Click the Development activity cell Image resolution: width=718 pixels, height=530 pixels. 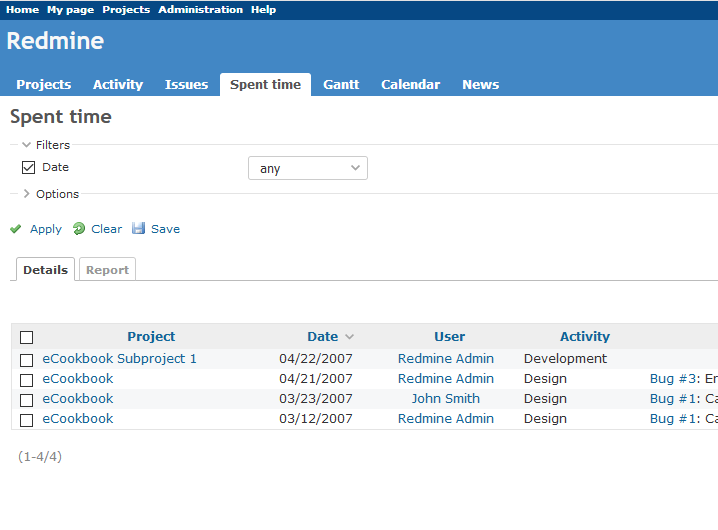tap(565, 359)
